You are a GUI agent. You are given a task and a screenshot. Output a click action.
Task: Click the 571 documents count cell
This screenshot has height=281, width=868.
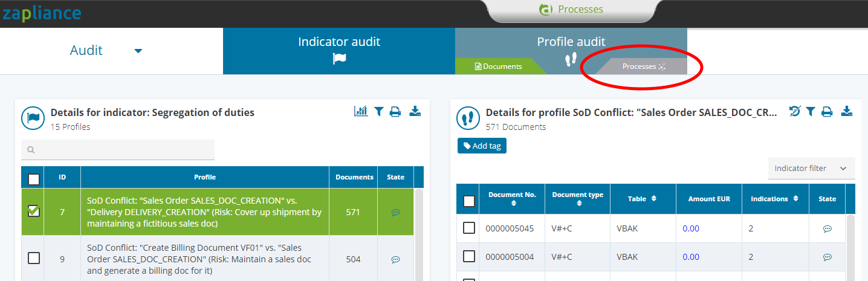pos(354,212)
